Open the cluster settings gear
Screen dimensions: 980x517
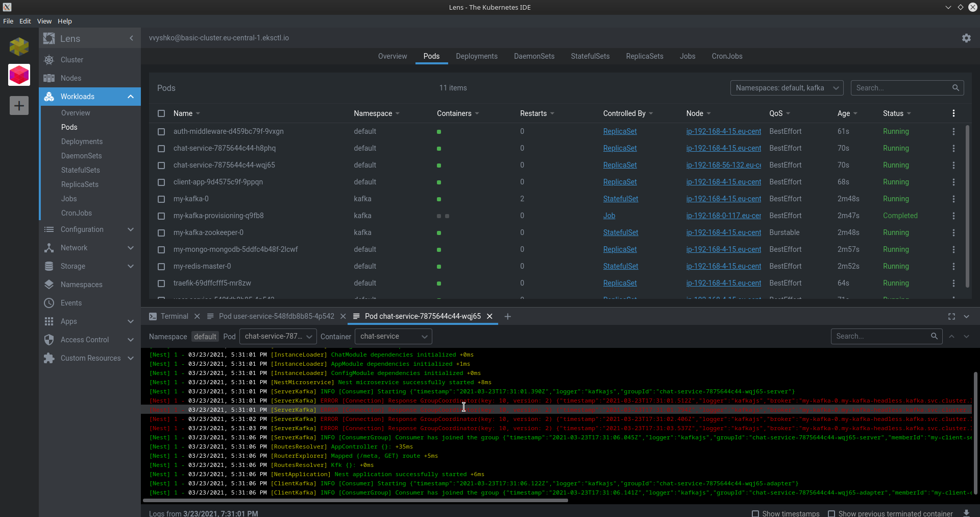tap(966, 38)
